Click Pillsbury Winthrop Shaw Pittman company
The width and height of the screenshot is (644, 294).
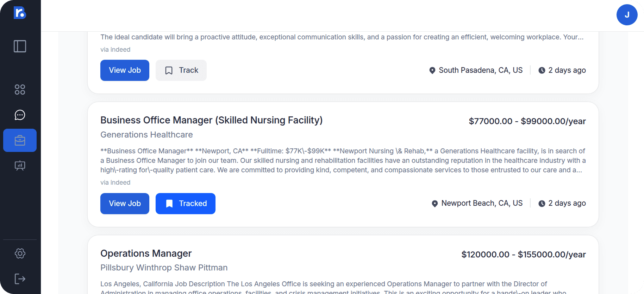pos(164,268)
